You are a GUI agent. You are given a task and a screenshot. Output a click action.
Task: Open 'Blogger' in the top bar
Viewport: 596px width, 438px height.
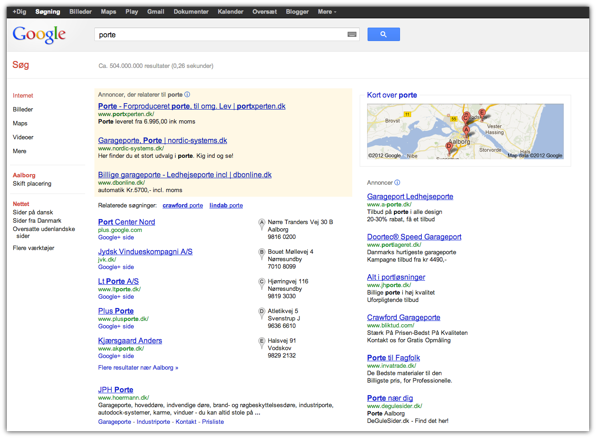297,12
